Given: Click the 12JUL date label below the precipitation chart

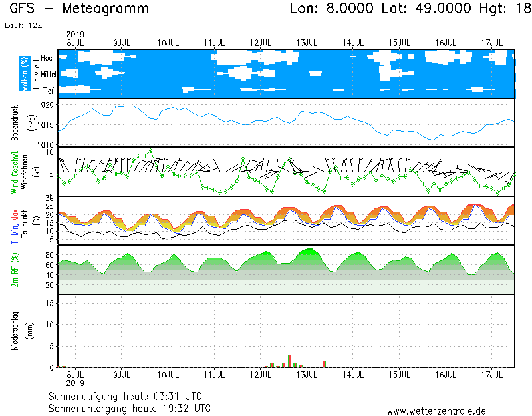Looking at the screenshot, I should [261, 375].
